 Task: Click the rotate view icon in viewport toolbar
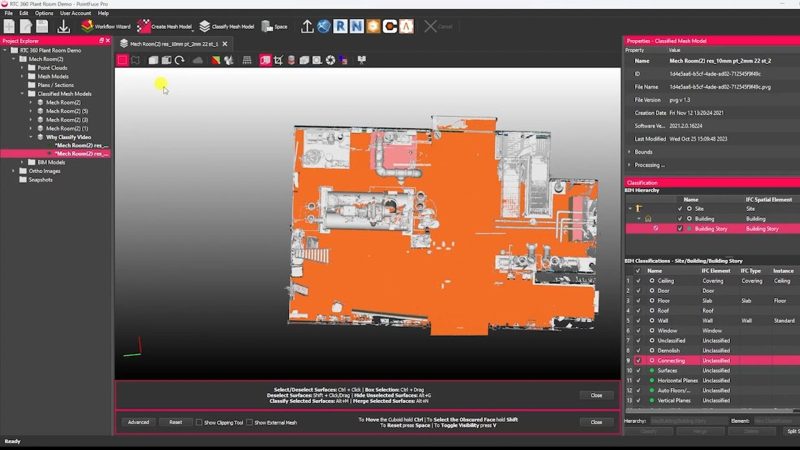tap(180, 60)
